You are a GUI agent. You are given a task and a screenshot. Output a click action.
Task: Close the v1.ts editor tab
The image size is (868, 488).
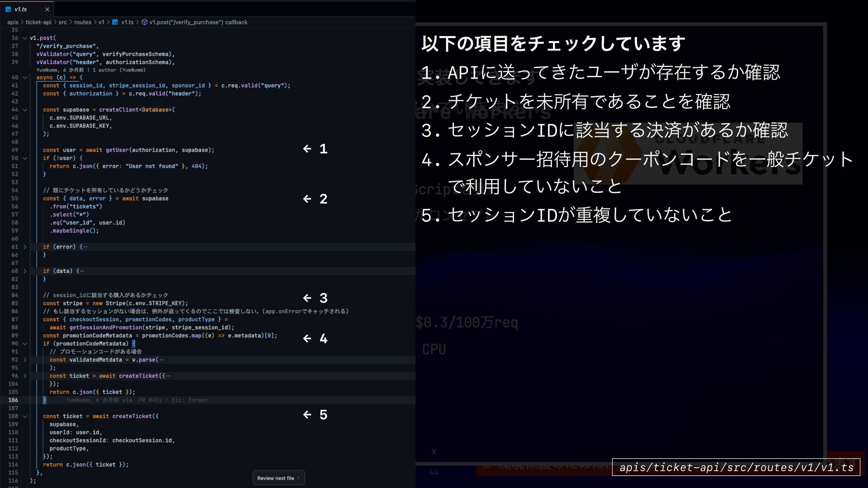click(47, 9)
